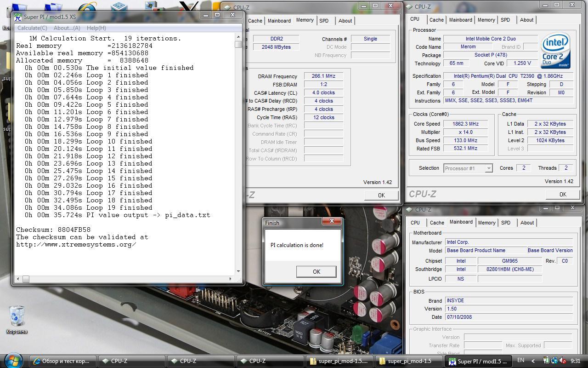The height and width of the screenshot is (368, 588).
Task: Click the memory Size 2048 MBytes value
Action: point(276,47)
